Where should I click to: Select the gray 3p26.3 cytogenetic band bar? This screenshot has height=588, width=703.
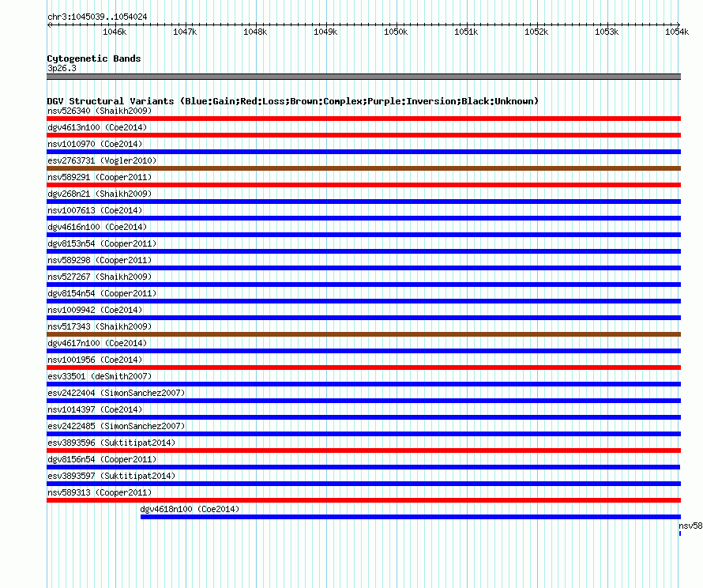[x=363, y=77]
